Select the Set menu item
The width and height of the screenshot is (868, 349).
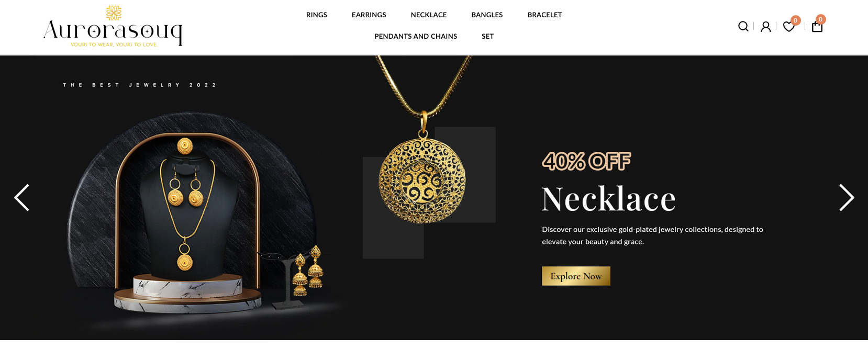click(487, 36)
